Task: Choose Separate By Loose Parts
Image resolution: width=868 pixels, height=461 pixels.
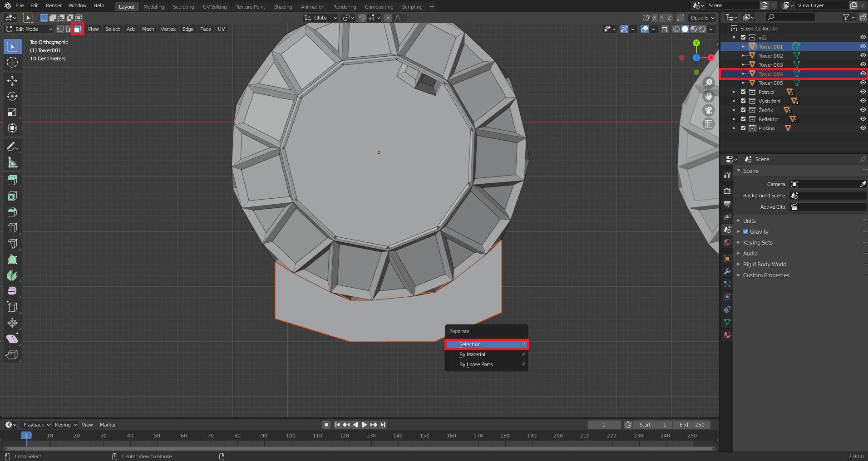Action: tap(476, 364)
